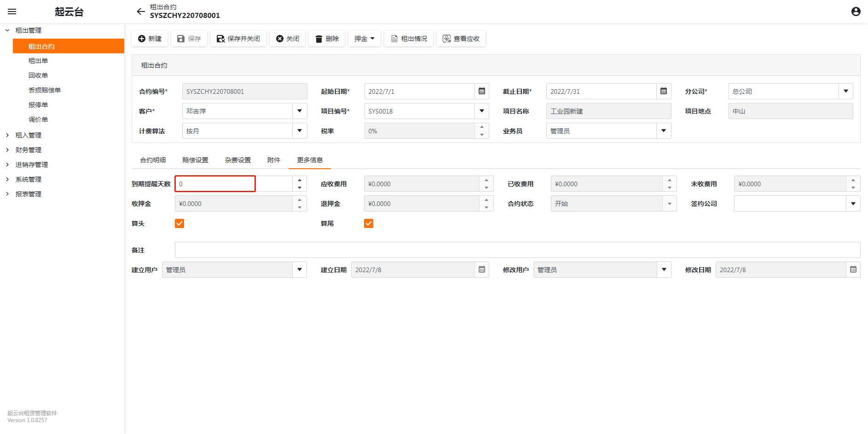Select 租出合约 in sidebar
Screen dimensions: 868x434
pos(69,46)
